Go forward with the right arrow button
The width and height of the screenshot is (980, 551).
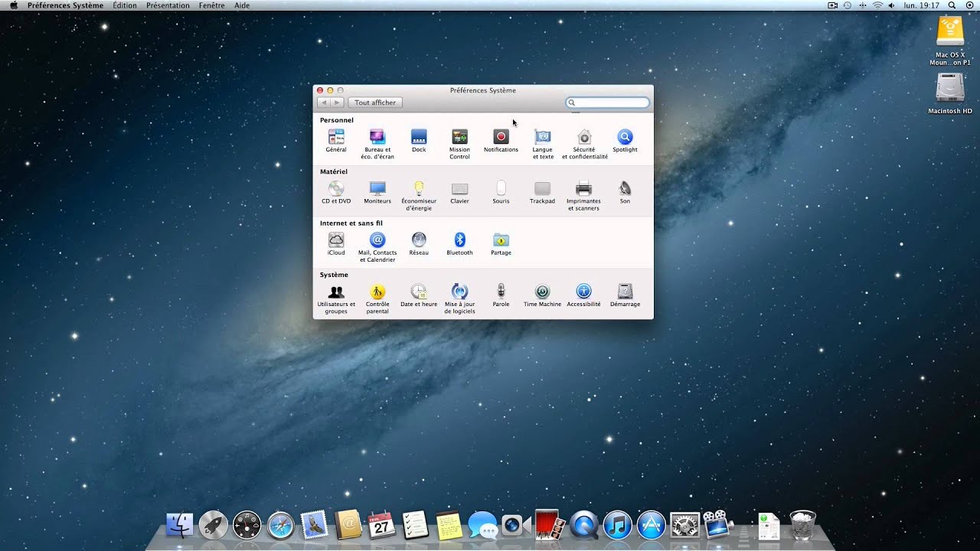pos(337,103)
